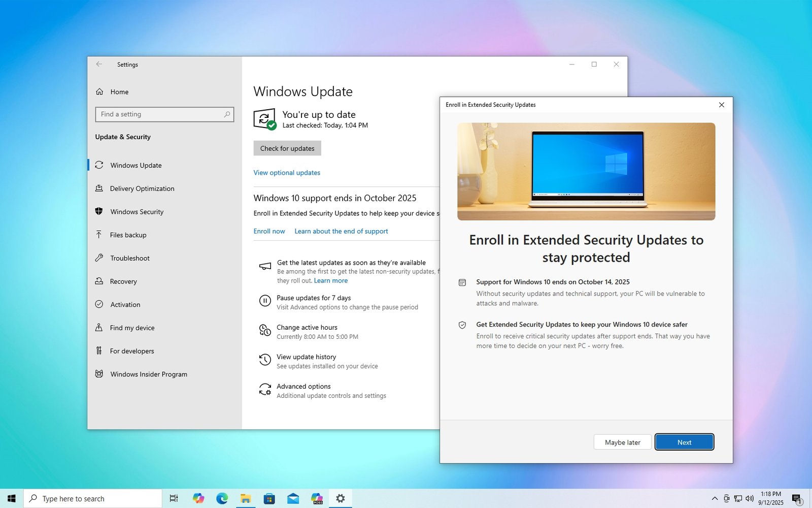This screenshot has height=508, width=812.
Task: Click the Enroll now link
Action: 269,231
